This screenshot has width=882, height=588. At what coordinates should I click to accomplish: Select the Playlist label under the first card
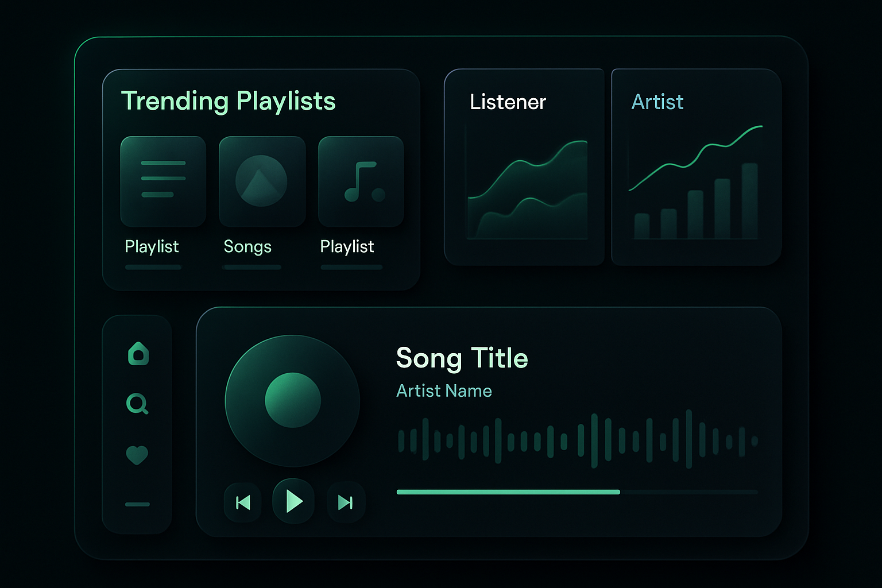(152, 247)
